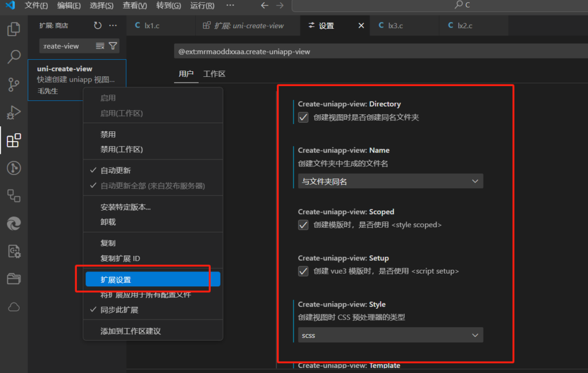Toggle Directory same-name folder checkbox

(x=303, y=117)
